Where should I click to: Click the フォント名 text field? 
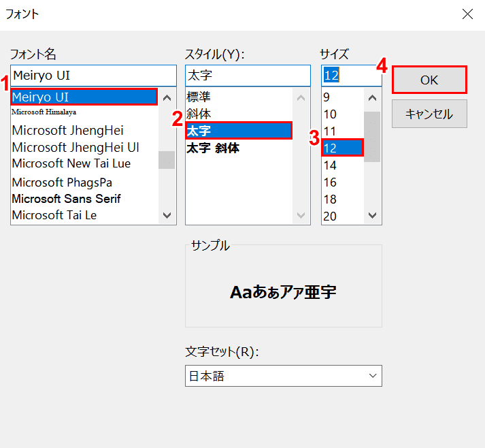93,76
